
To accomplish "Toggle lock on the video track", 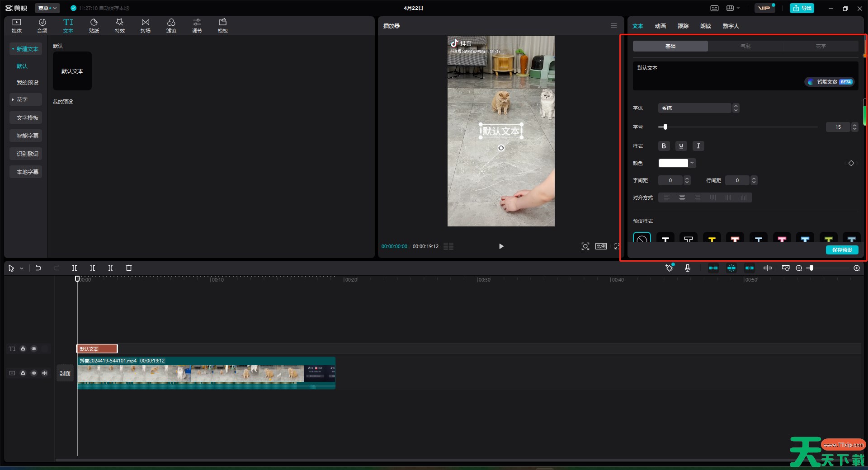I will [x=23, y=373].
